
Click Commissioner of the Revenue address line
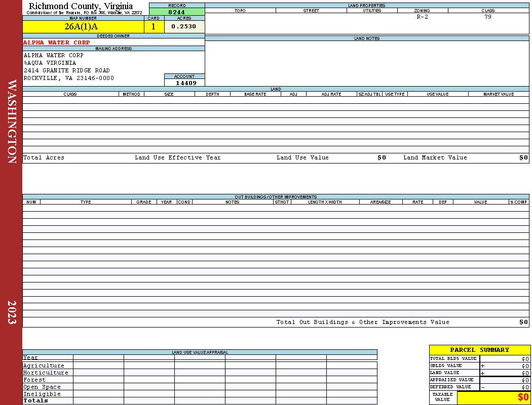[85, 13]
